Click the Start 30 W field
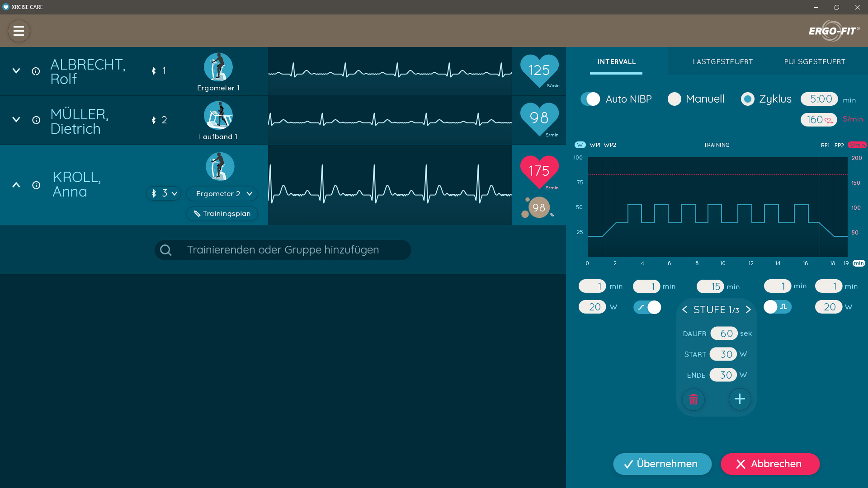The height and width of the screenshot is (488, 868). pyautogui.click(x=723, y=354)
